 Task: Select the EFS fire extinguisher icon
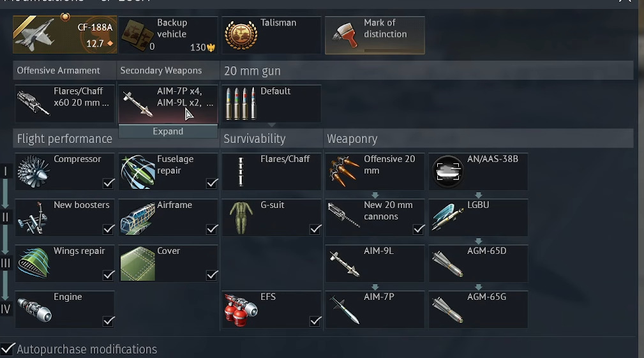click(x=241, y=310)
